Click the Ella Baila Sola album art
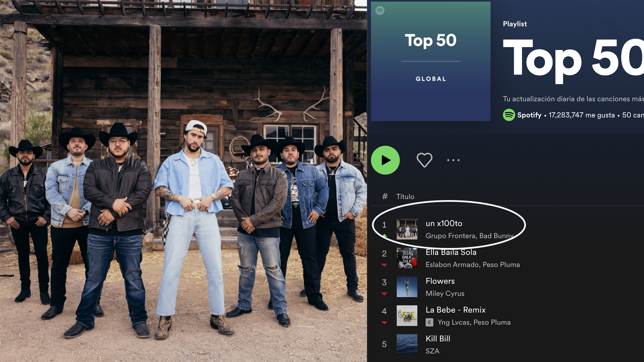The image size is (644, 362). (x=407, y=258)
